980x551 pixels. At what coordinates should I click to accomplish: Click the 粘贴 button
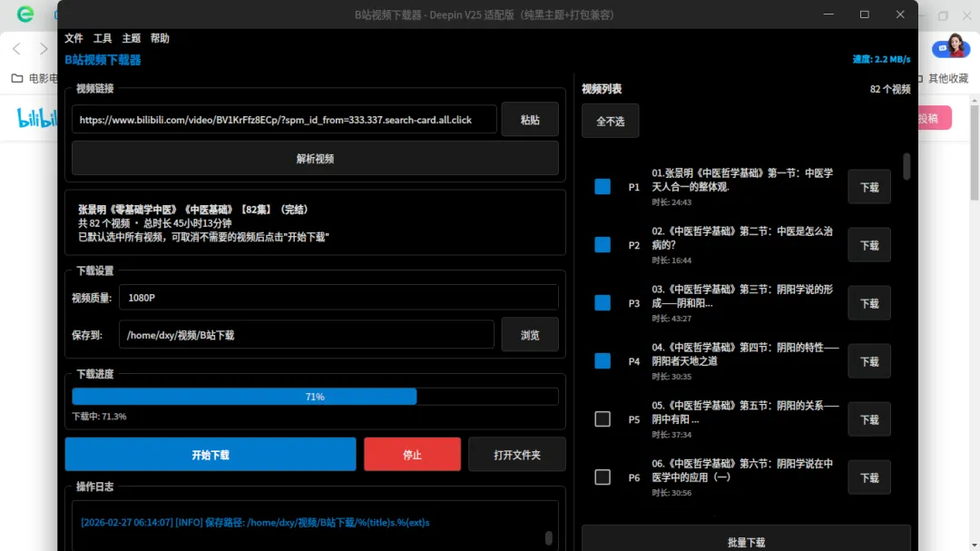point(530,120)
